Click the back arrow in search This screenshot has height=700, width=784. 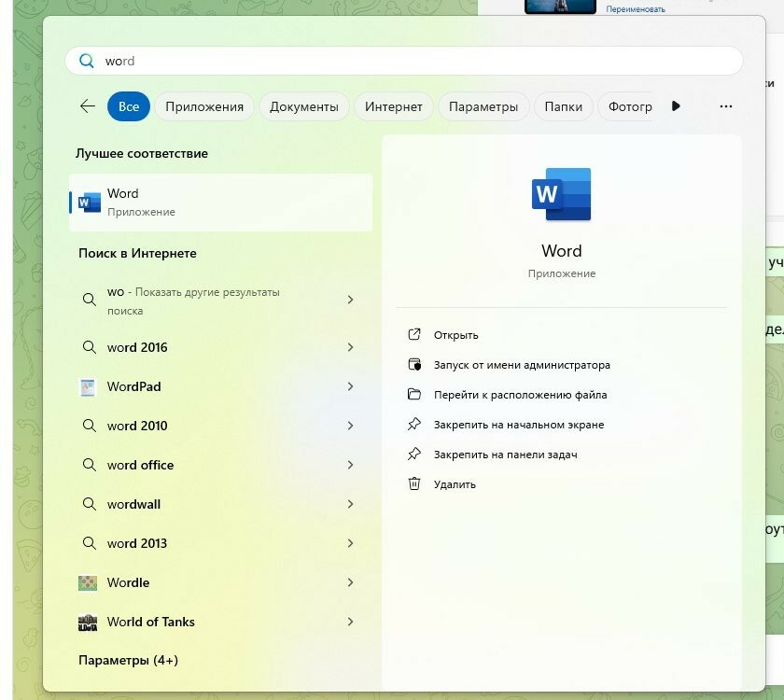click(x=88, y=106)
